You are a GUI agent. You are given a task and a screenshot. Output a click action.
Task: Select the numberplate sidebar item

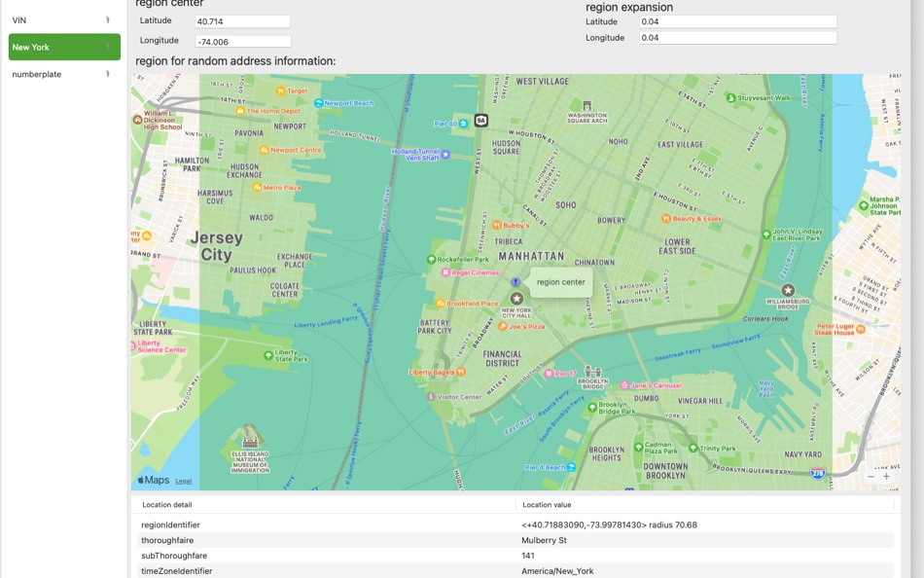coord(64,74)
